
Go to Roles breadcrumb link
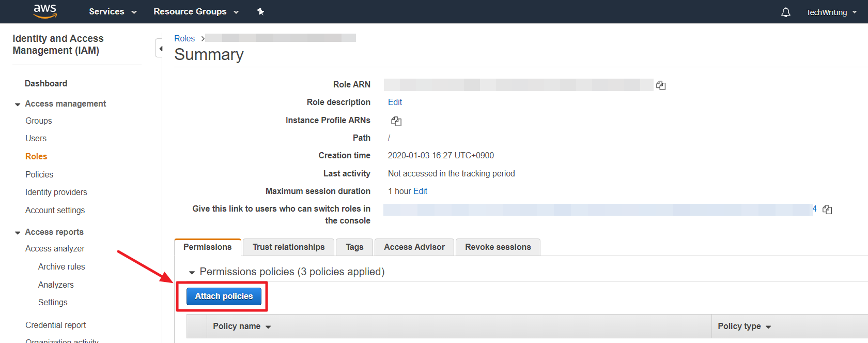(184, 38)
